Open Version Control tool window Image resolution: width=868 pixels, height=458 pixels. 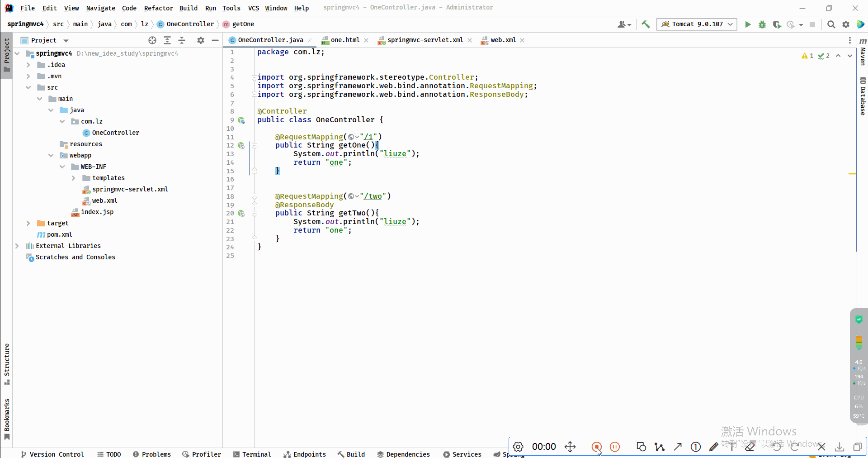(x=52, y=454)
